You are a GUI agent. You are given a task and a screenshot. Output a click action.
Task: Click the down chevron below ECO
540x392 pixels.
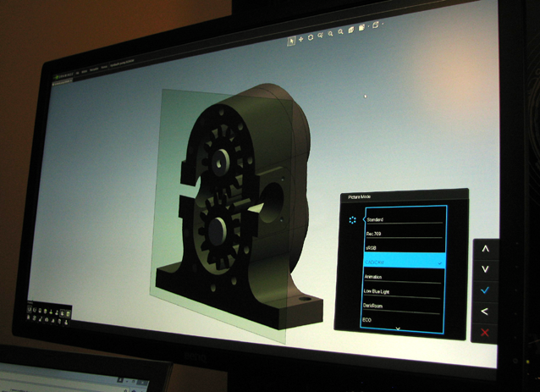tap(398, 329)
